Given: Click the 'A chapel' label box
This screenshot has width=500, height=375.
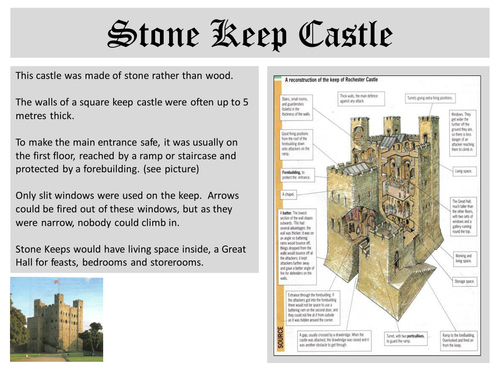Looking at the screenshot, I should point(289,194).
